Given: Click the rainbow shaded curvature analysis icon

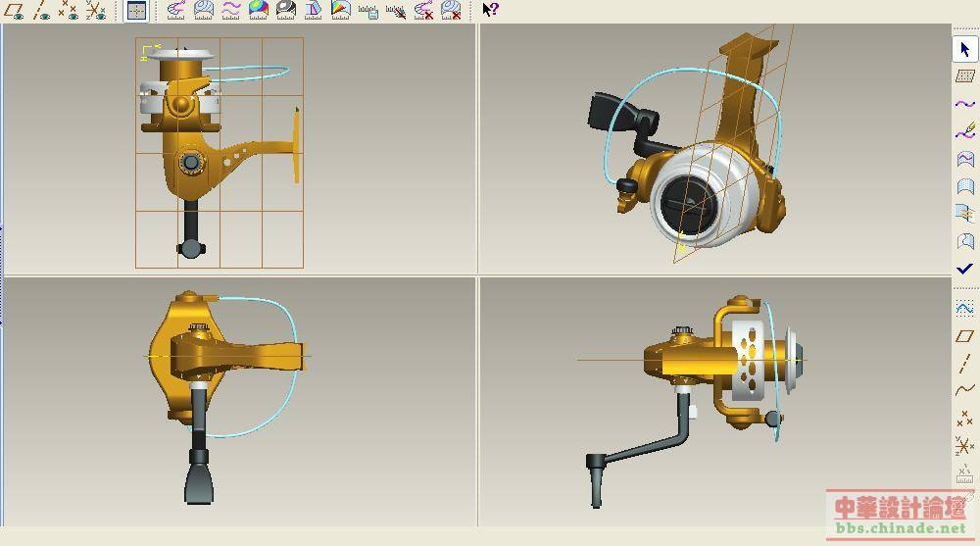Looking at the screenshot, I should (x=259, y=11).
